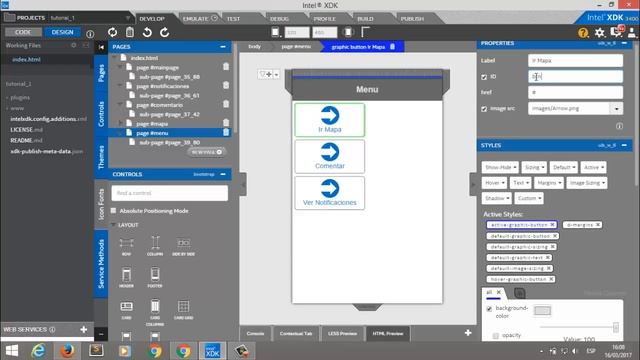
Task: Open the Sizing styles dropdown
Action: pyautogui.click(x=534, y=167)
